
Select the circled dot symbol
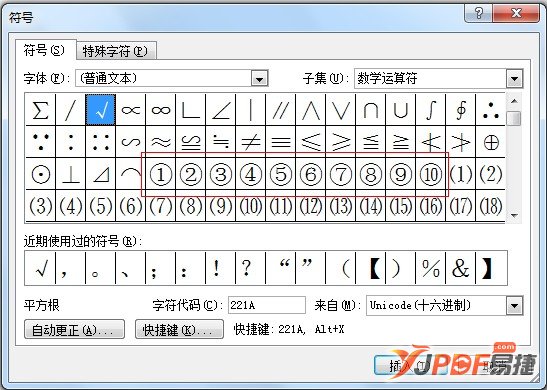pos(40,174)
